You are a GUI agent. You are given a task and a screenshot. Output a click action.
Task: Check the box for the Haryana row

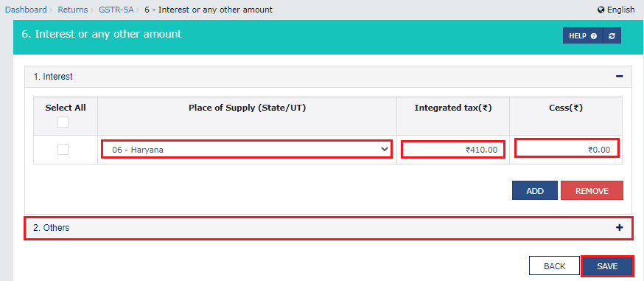point(63,150)
